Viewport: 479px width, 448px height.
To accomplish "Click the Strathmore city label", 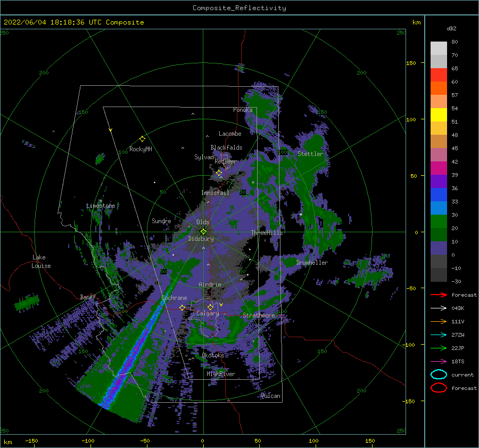I will 259,315.
